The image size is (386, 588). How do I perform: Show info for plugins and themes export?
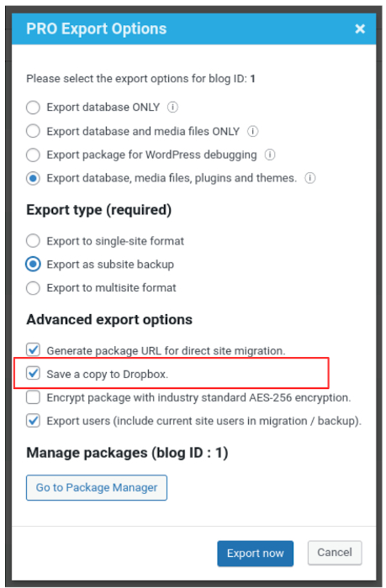pos(310,178)
